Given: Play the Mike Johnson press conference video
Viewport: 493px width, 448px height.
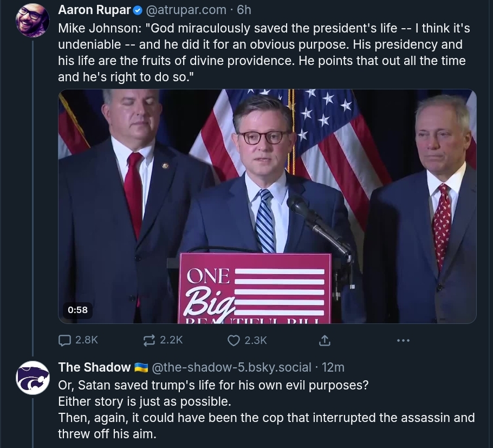Looking at the screenshot, I should pyautogui.click(x=267, y=206).
